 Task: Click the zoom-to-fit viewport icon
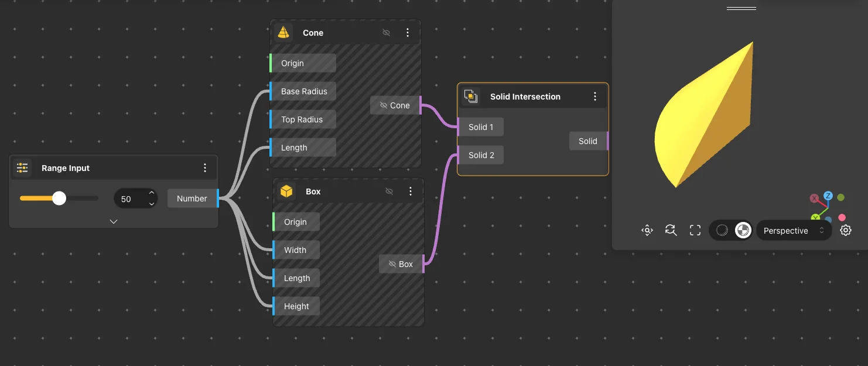pyautogui.click(x=647, y=231)
